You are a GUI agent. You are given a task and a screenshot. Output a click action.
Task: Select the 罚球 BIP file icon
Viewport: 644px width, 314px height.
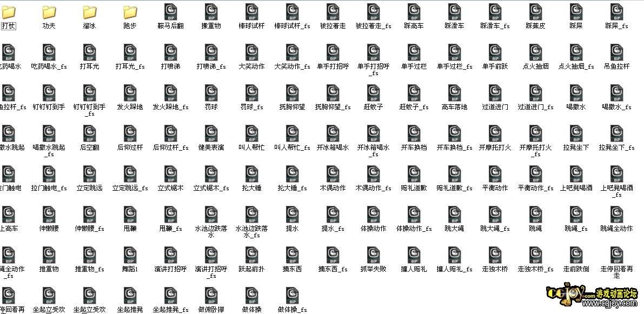pos(211,93)
